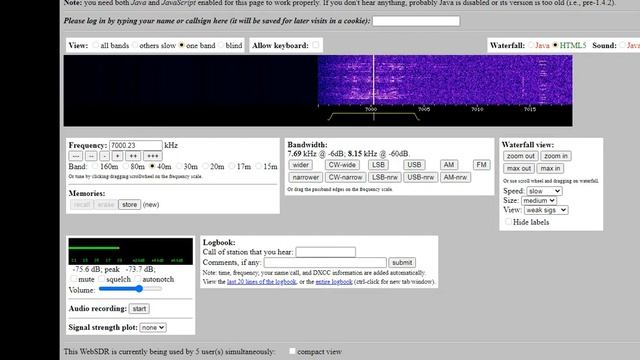Click the 'narrower' bandwidth button
The height and width of the screenshot is (360, 640).
pyautogui.click(x=306, y=178)
